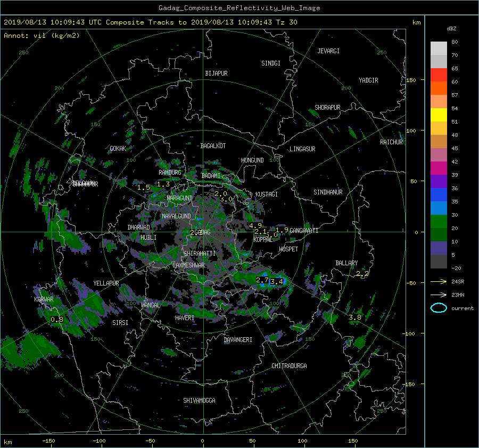
Task: Click the SHORAPUR city label
Action: [x=327, y=108]
